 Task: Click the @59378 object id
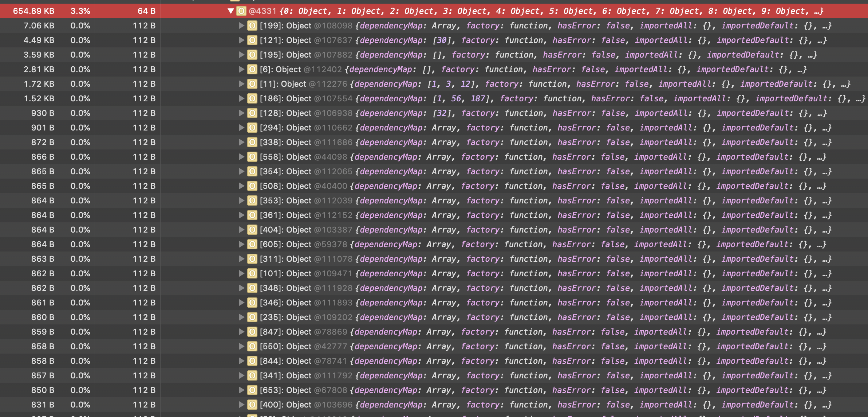[x=331, y=244]
